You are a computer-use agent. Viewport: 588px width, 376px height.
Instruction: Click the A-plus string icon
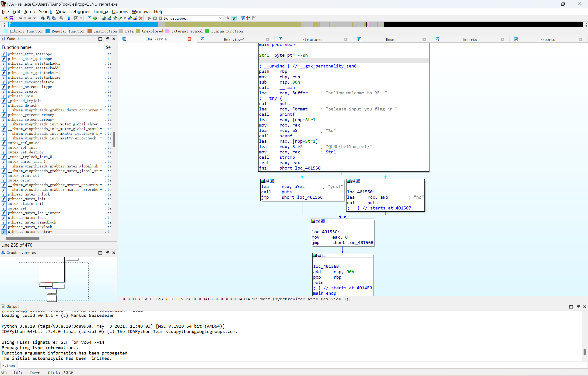coord(115,18)
